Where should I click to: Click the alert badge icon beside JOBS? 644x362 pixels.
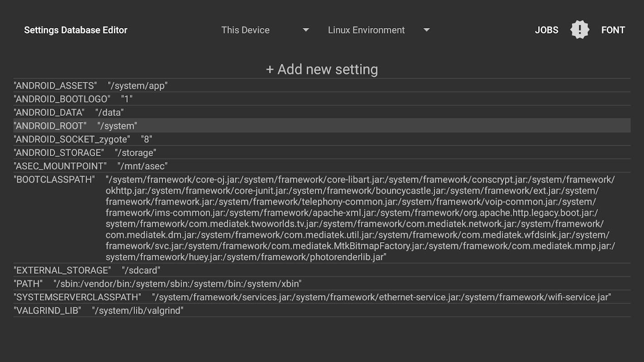click(x=580, y=30)
